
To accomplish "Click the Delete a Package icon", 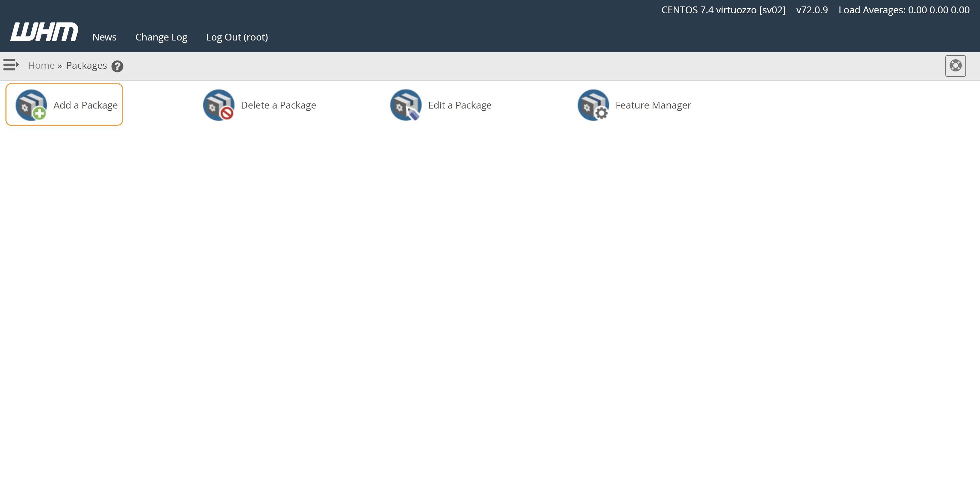I will (x=219, y=105).
